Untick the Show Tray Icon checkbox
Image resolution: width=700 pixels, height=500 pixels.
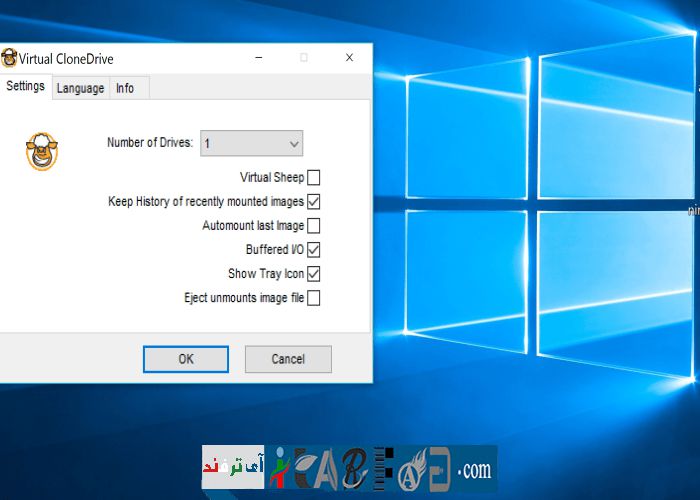(x=314, y=274)
